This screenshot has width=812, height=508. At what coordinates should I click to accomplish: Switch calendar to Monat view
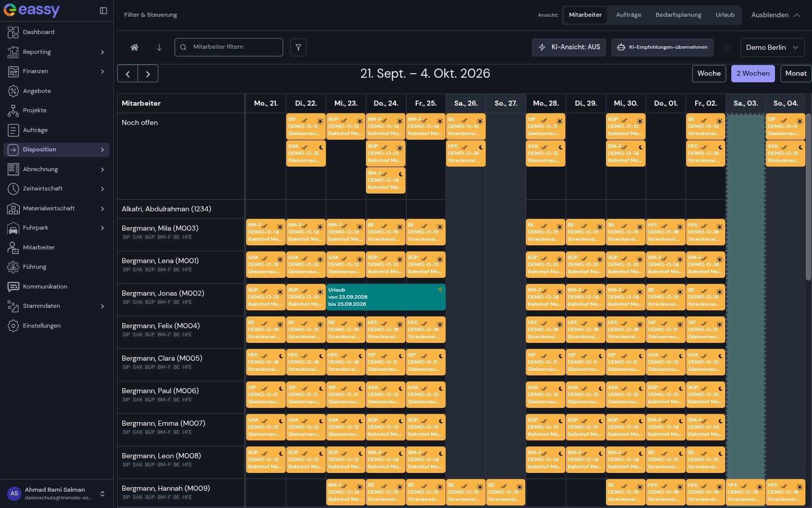(796, 74)
